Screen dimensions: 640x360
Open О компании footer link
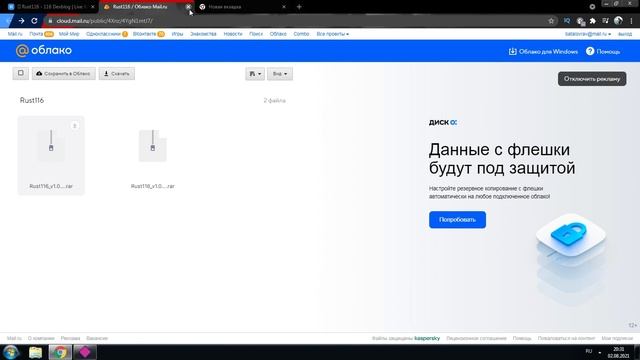(41, 338)
